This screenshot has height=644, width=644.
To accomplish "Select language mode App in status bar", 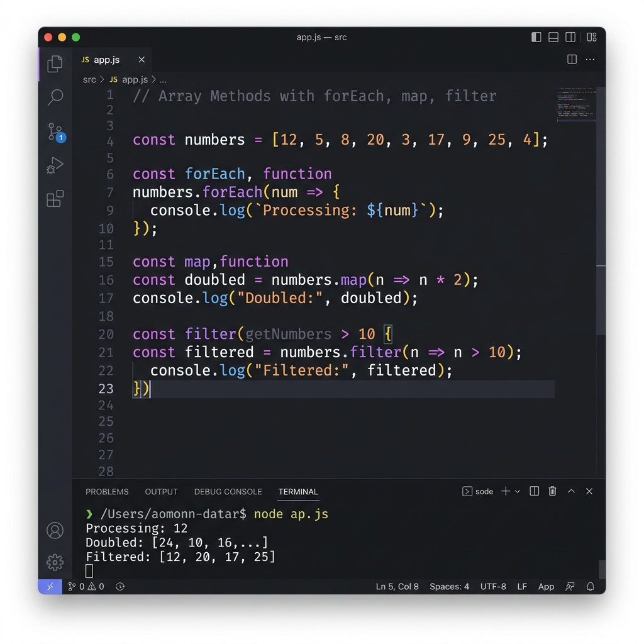I will (x=546, y=587).
